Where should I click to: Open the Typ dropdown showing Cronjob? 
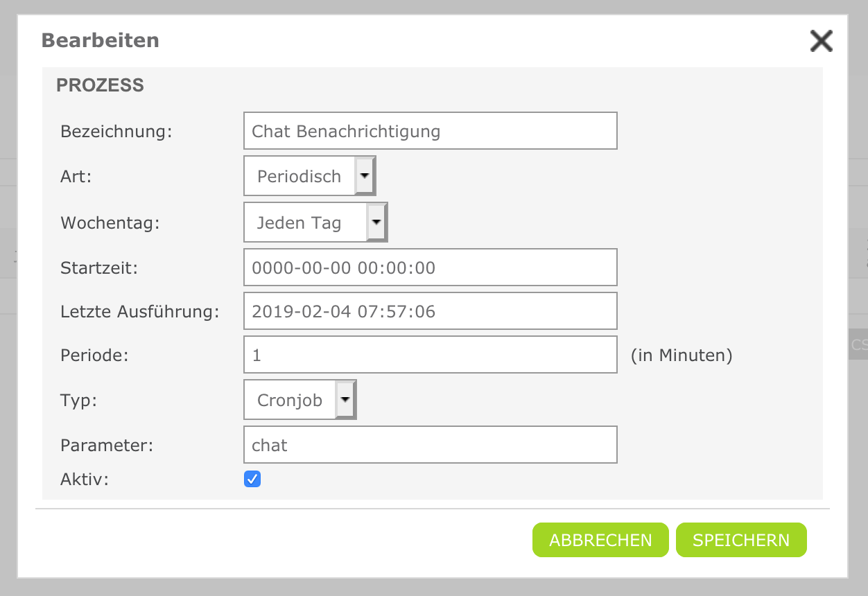(x=300, y=400)
